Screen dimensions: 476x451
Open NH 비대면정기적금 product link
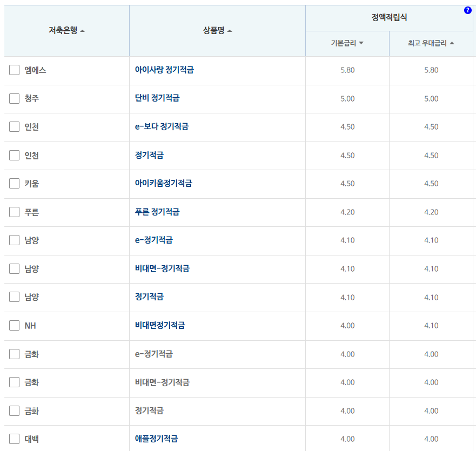coord(160,325)
